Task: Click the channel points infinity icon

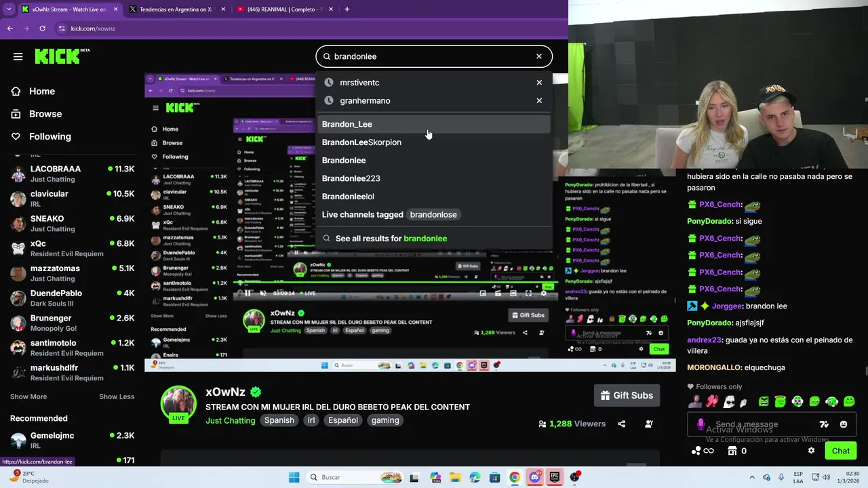Action: [x=703, y=451]
